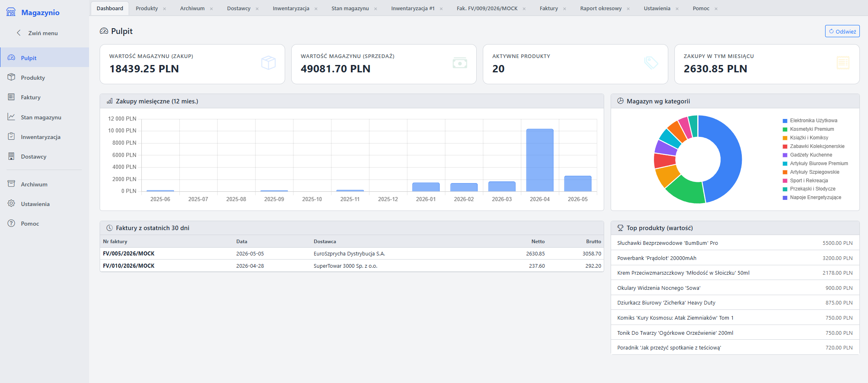Click SuperTowar 3000 Sp. z o.o. supplier cell

click(x=346, y=266)
